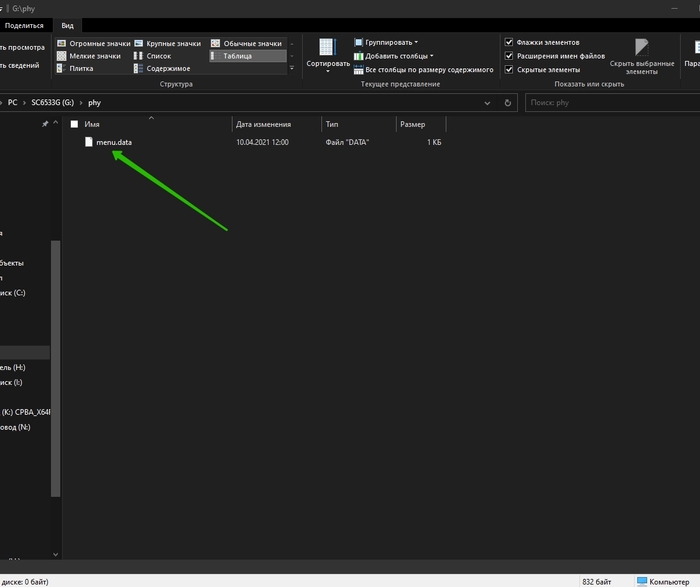The height and width of the screenshot is (587, 700).
Task: Size all columns to fit contents
Action: click(423, 70)
